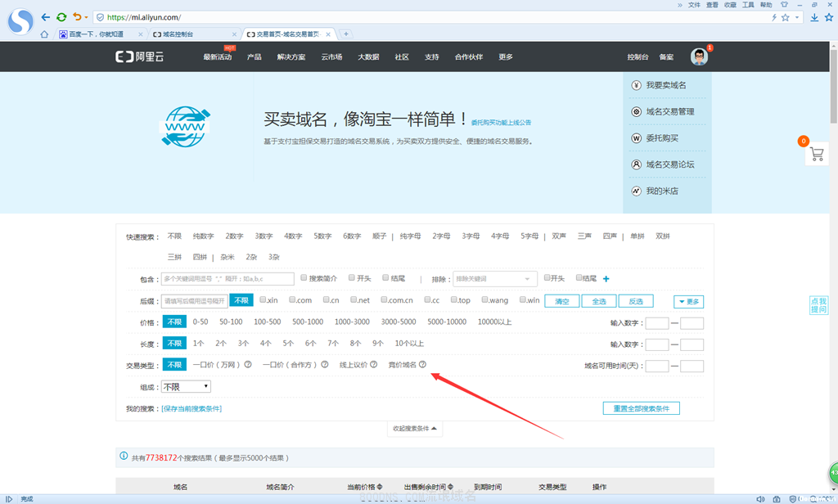838x504 pixels.
Task: Check the .cn suffix checkbox
Action: coord(326,299)
